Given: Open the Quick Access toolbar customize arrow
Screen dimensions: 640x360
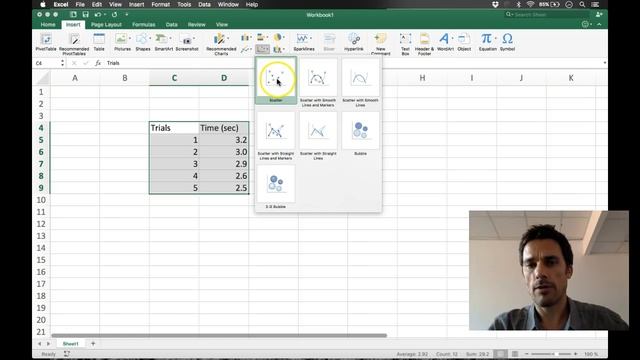Looking at the screenshot, I should pos(127,14).
